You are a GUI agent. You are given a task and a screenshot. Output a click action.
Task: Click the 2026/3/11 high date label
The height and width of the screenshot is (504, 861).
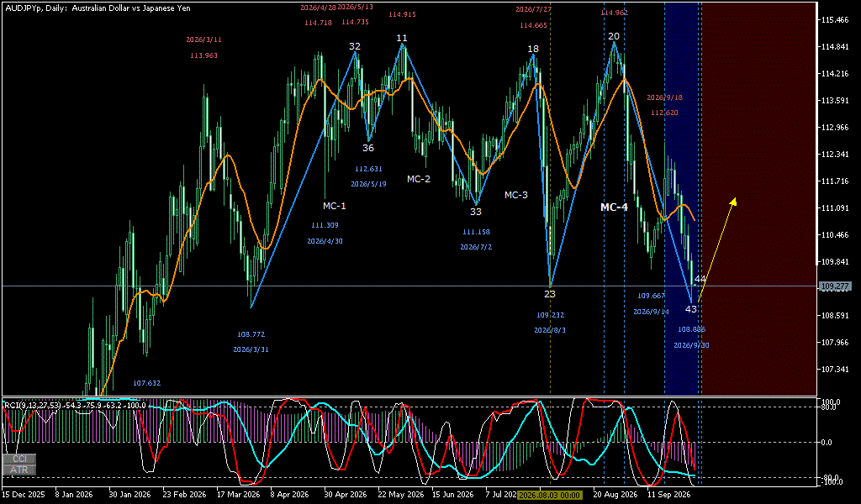point(203,39)
